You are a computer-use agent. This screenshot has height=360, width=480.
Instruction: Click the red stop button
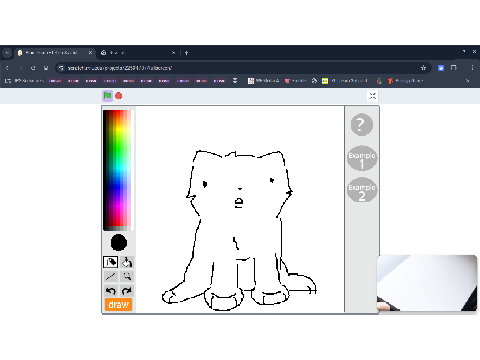pyautogui.click(x=119, y=96)
